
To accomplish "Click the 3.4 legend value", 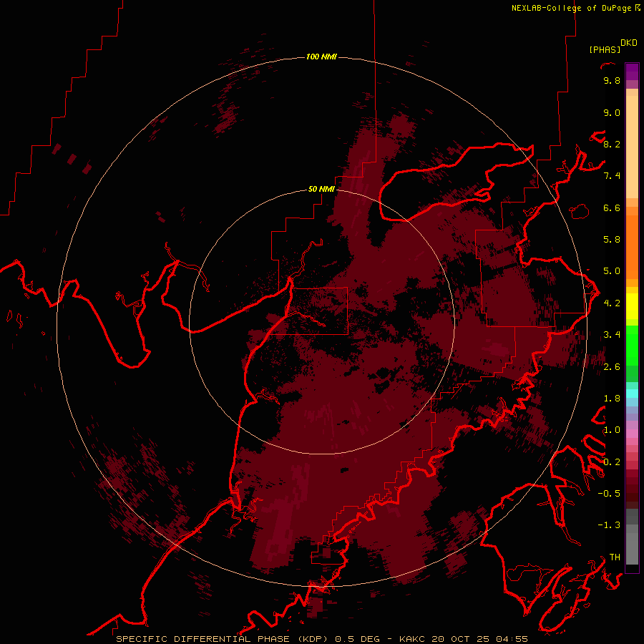I will (612, 335).
